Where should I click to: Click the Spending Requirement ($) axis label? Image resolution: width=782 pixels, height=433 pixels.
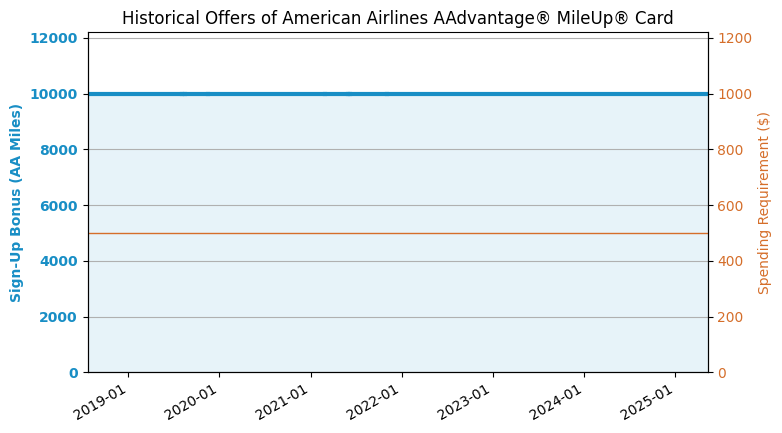click(764, 203)
